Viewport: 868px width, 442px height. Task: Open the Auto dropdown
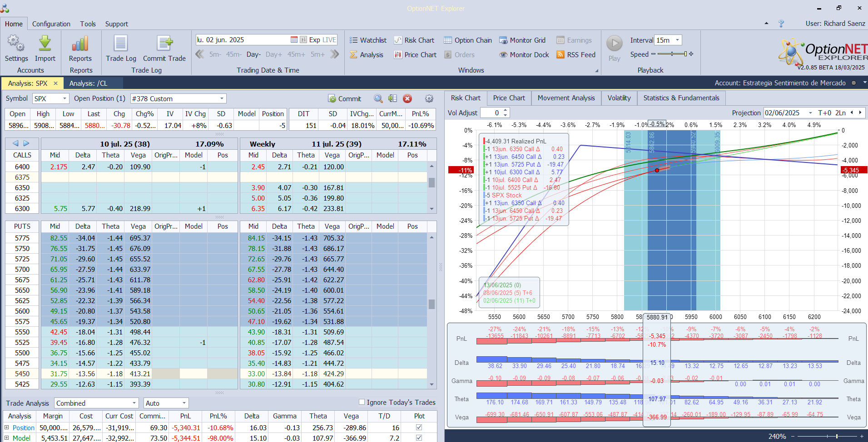point(184,403)
